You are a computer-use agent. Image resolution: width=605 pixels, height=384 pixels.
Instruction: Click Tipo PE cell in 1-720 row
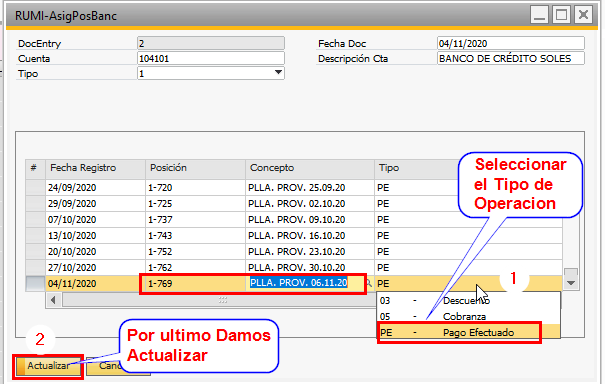(416, 188)
